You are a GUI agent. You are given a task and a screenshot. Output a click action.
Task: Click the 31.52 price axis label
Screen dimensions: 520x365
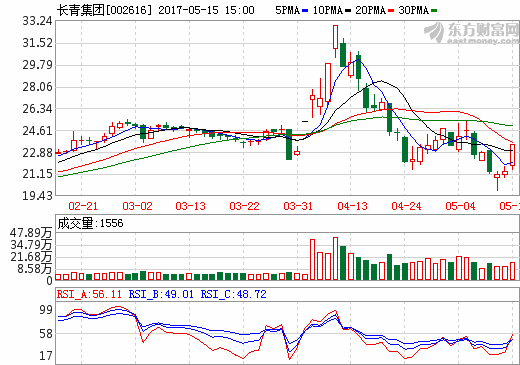[x=37, y=43]
